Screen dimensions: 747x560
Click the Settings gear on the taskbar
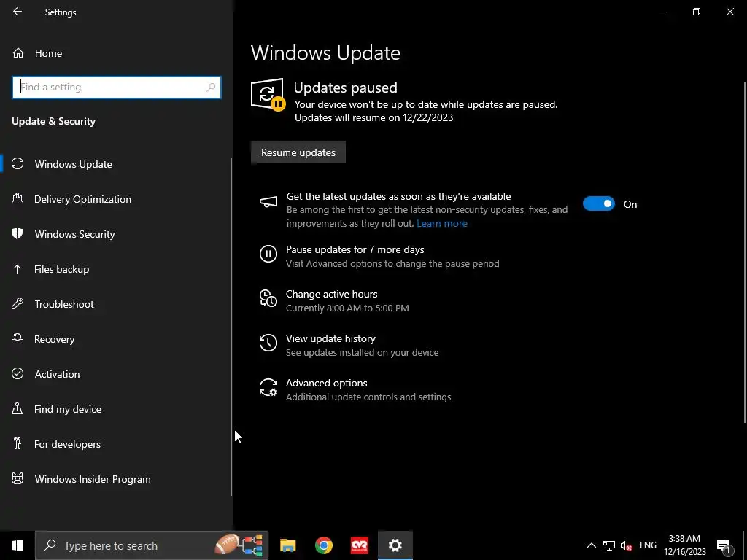coord(395,545)
